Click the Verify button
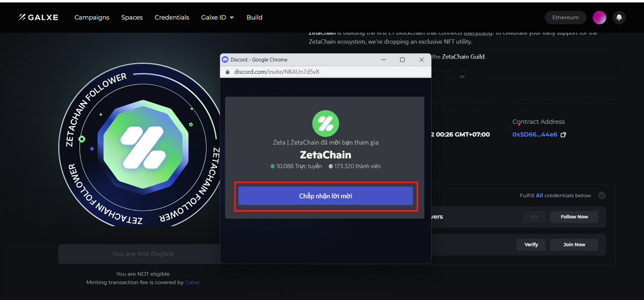This screenshot has height=300, width=644. (531, 245)
